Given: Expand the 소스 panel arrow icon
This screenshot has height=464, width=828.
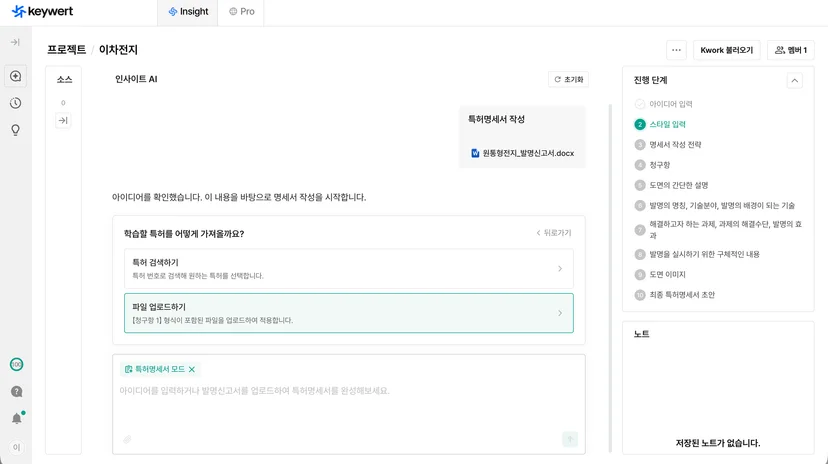Looking at the screenshot, I should click(x=63, y=121).
